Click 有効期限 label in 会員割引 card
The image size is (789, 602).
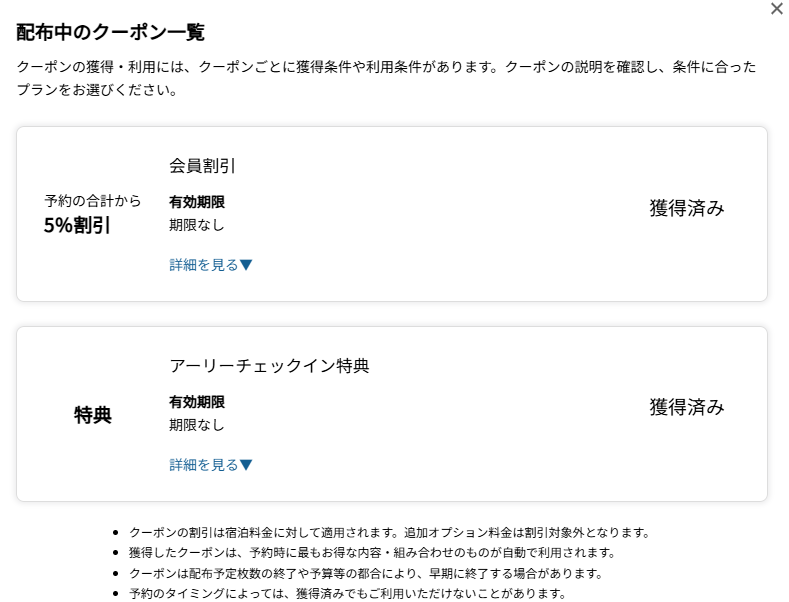point(197,202)
